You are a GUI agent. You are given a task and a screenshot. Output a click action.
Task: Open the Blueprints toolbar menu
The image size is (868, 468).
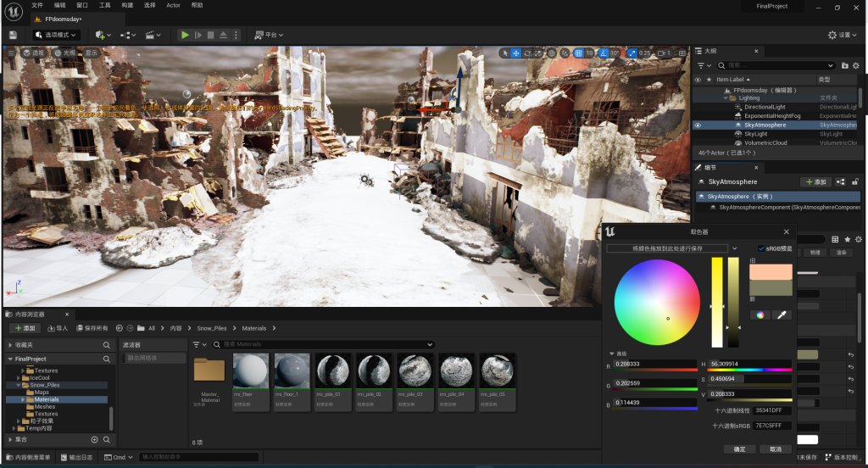(x=128, y=35)
